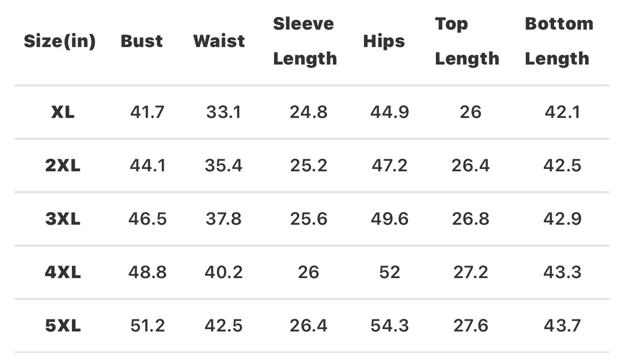The width and height of the screenshot is (624, 364).
Task: Click the Hips column header
Action: pyautogui.click(x=384, y=41)
